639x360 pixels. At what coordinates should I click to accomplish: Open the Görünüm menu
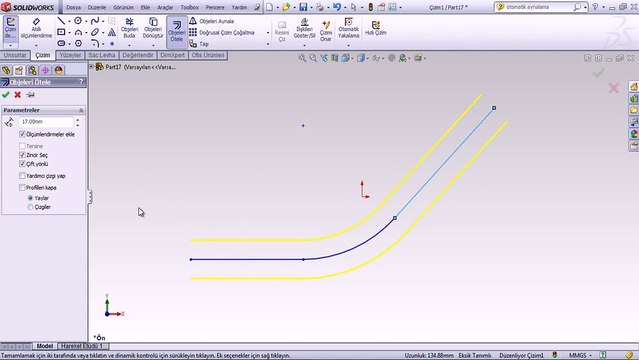[123, 7]
